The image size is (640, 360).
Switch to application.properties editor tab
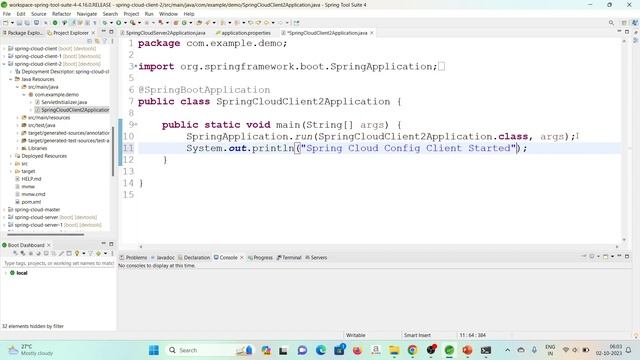[x=243, y=33]
